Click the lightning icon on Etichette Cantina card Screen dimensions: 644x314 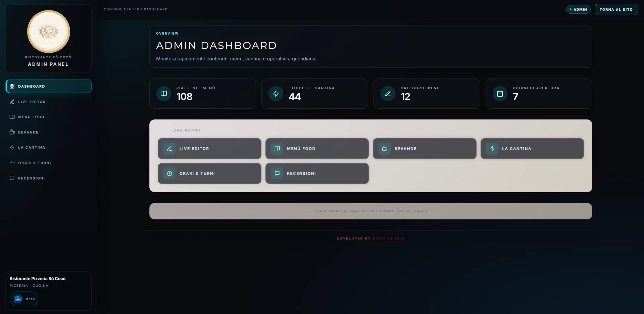[x=276, y=94]
